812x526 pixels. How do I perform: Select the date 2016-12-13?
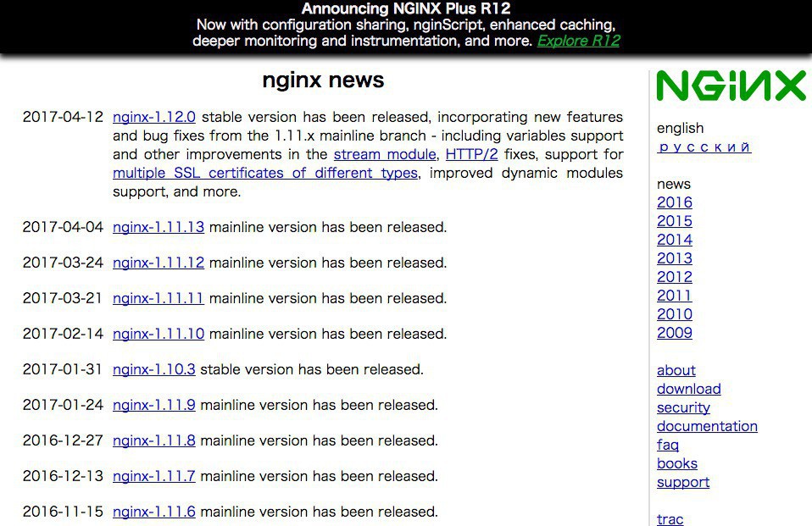[x=64, y=476]
